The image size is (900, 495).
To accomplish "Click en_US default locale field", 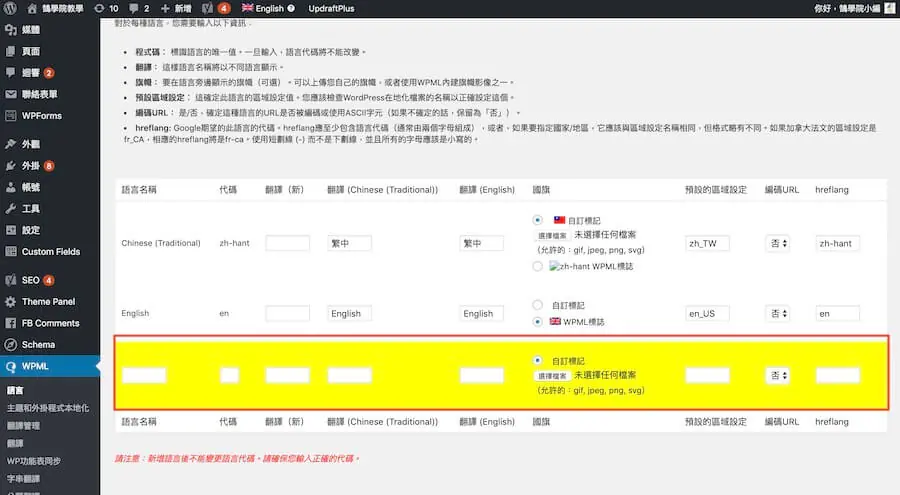I will 707,314.
